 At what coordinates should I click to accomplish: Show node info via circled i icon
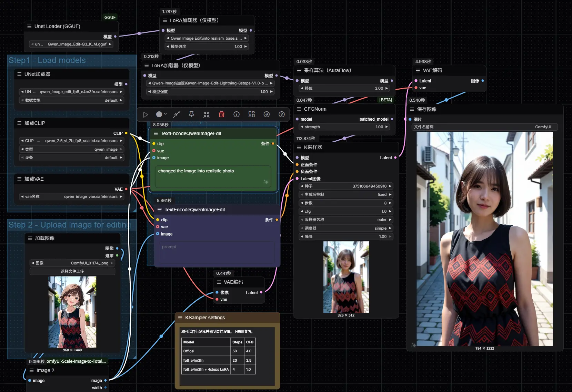[x=237, y=114]
